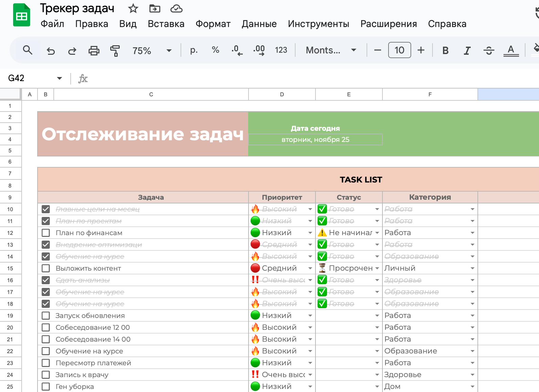Search the menus with magnifier icon
Screen dimensions: 539x392
pos(27,50)
